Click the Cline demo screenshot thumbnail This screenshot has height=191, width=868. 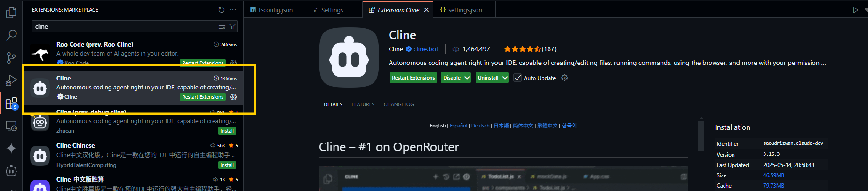(503, 178)
